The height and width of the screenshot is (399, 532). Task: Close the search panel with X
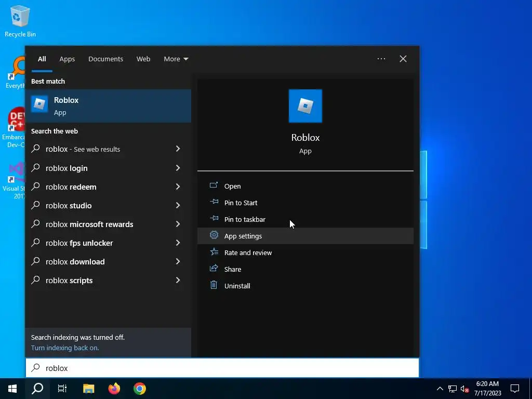403,59
